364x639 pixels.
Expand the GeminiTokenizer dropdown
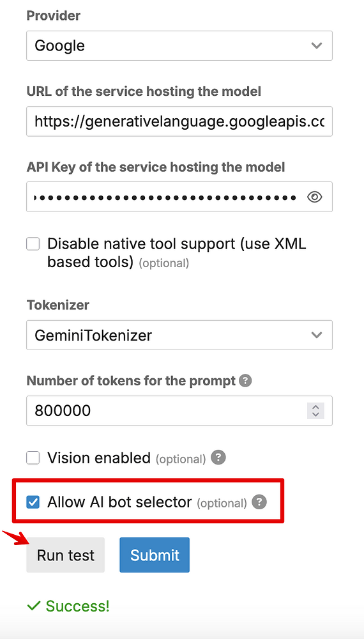pyautogui.click(x=179, y=335)
